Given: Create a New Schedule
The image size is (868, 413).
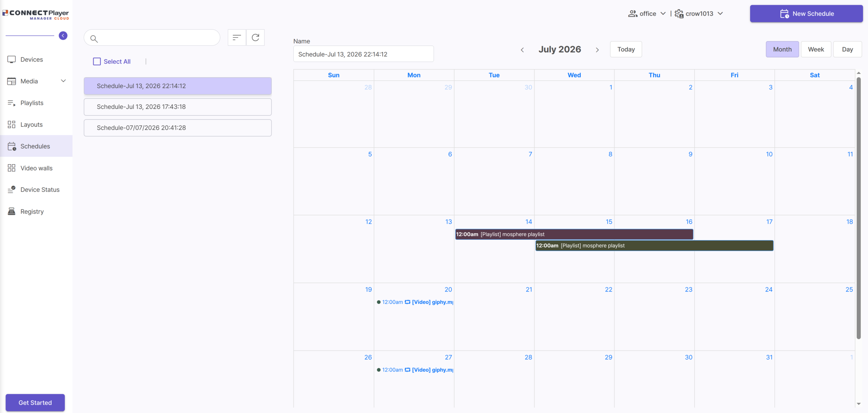Looking at the screenshot, I should click(806, 14).
